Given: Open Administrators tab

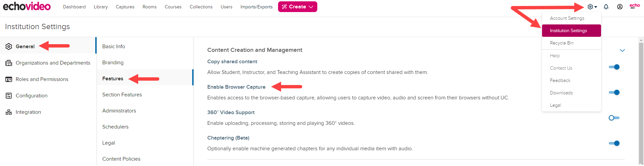Looking at the screenshot, I should [x=145, y=110].
